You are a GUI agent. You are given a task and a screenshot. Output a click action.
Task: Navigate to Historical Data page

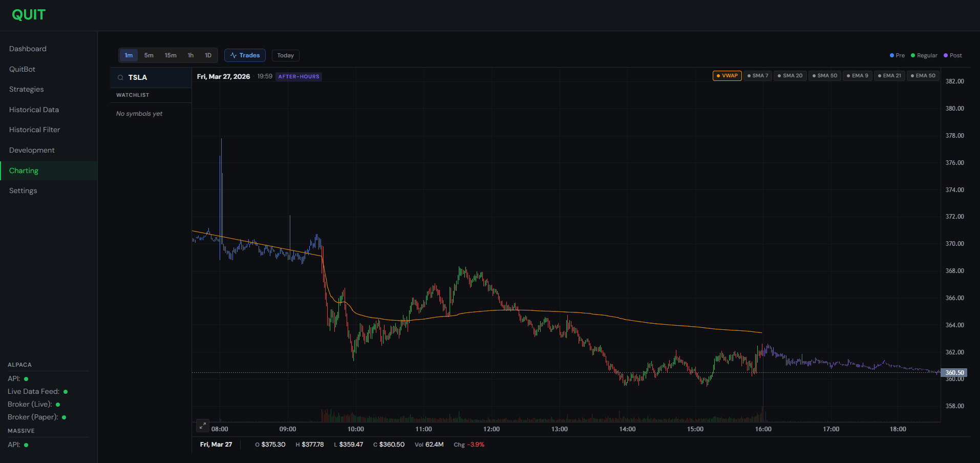coord(33,110)
